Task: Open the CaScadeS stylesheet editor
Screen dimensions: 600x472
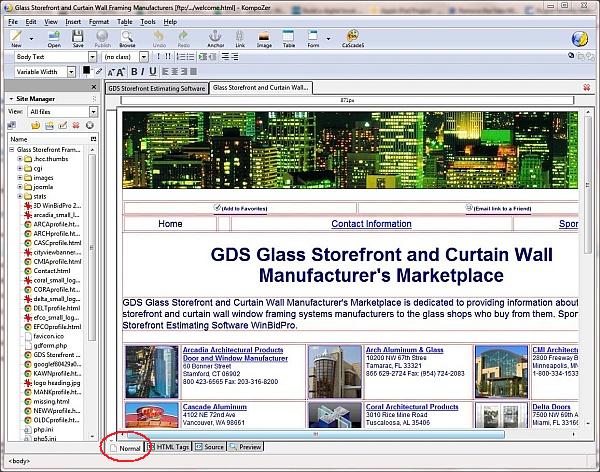Action: [x=353, y=39]
